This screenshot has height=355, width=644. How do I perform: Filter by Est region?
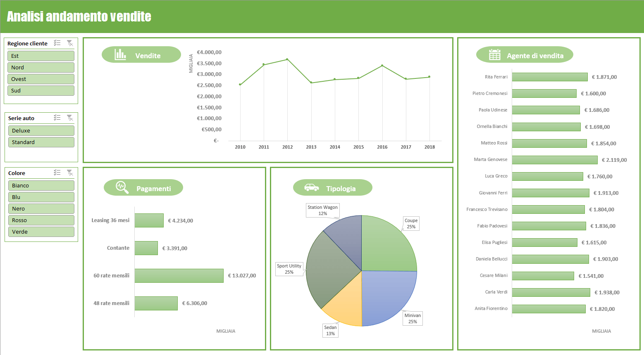(x=41, y=56)
